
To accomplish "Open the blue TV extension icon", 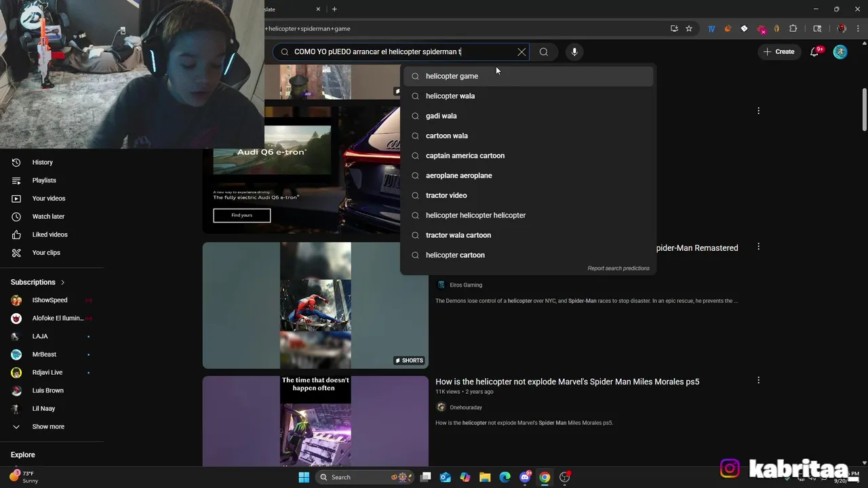I will [711, 28].
